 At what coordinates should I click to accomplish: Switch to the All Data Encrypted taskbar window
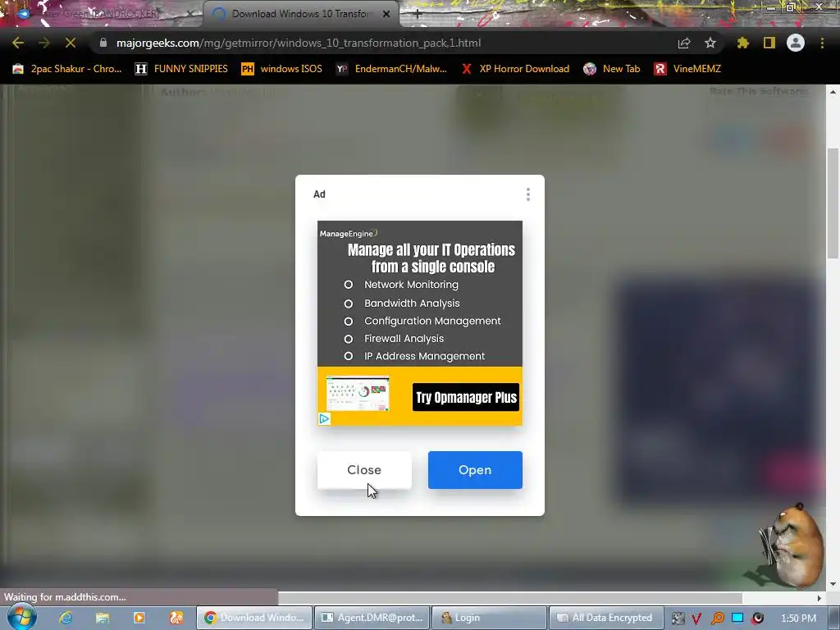pos(606,618)
